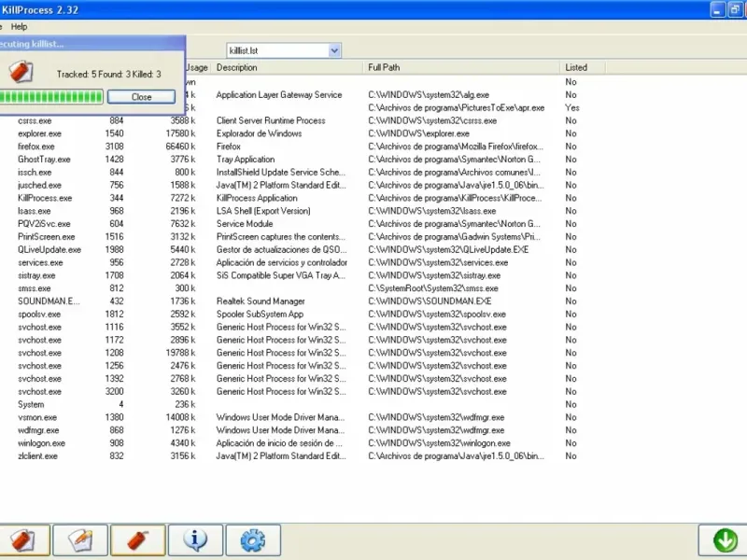Open the edit kill list notepad icon
747x560 pixels.
click(80, 540)
